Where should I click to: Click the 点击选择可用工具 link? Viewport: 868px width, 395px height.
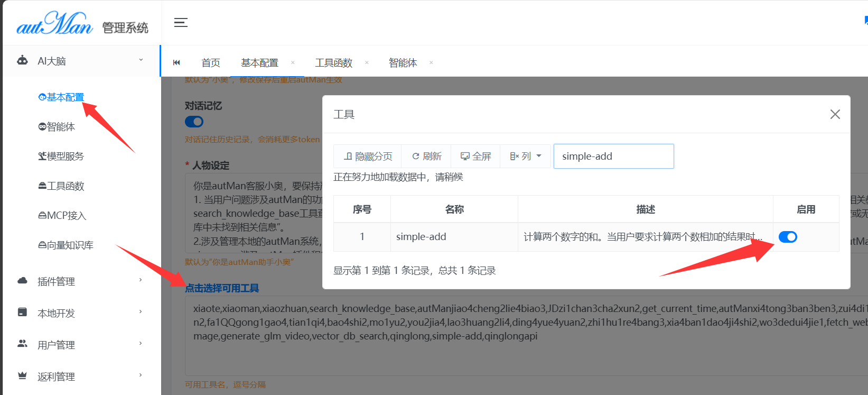click(x=222, y=288)
